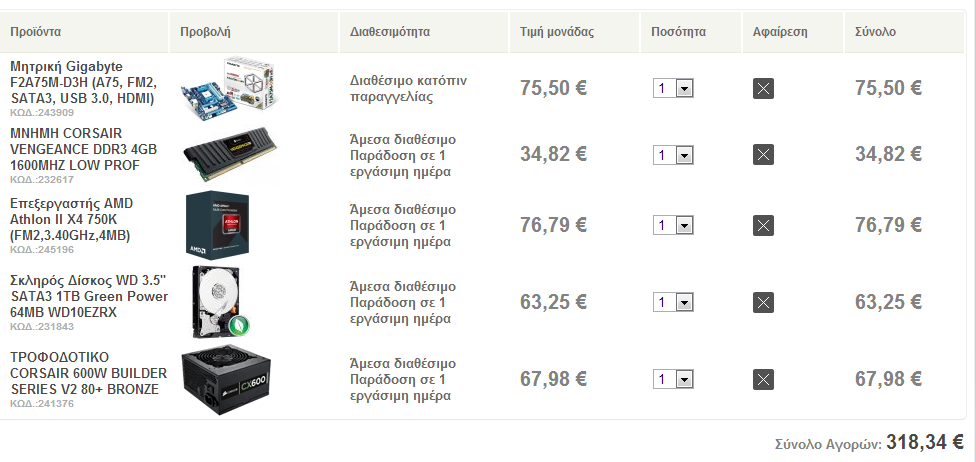Open quantity dropdown for Corsair Vengeance memory
This screenshot has height=462, width=976.
(x=673, y=155)
